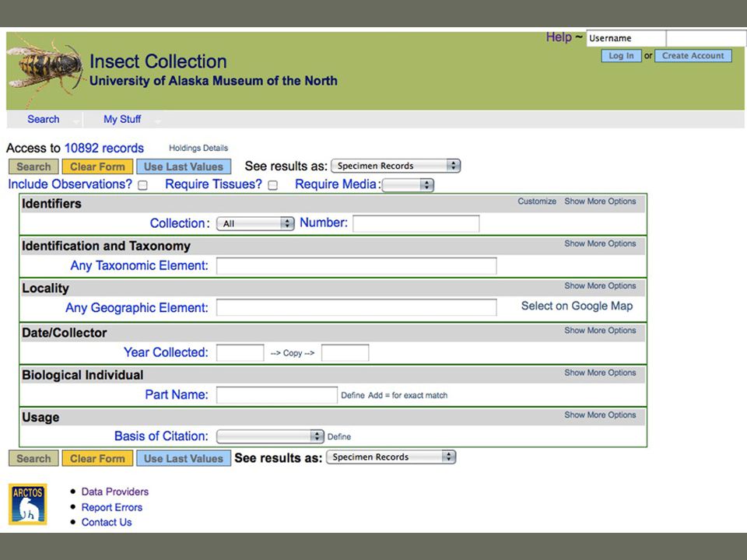Click the Part Name label link
This screenshot has height=560, width=747.
177,395
